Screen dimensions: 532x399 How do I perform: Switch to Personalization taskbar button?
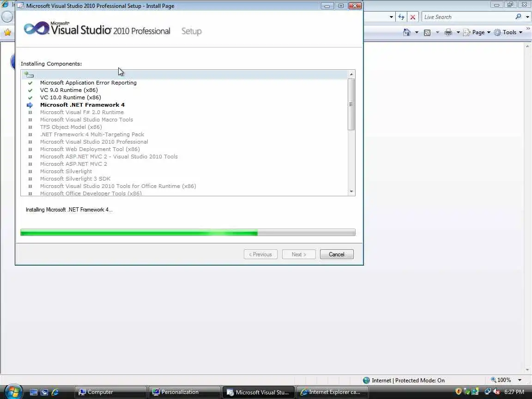coord(184,392)
